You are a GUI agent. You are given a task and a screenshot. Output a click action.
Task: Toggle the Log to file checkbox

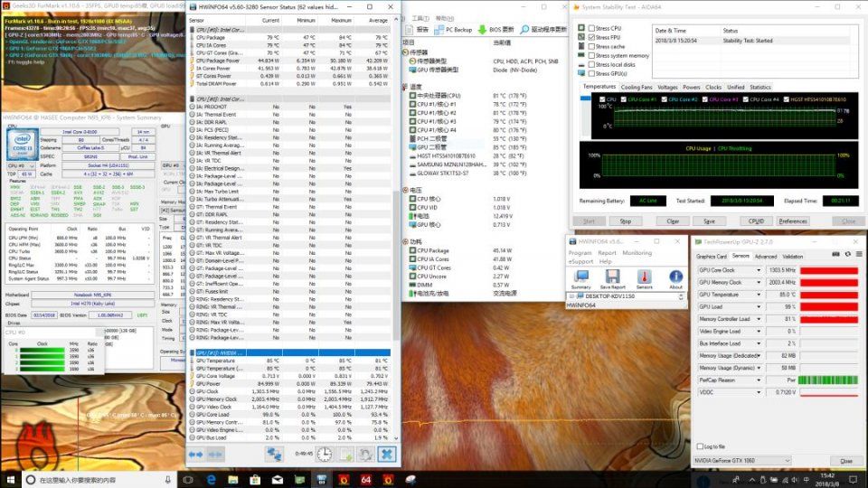[699, 446]
